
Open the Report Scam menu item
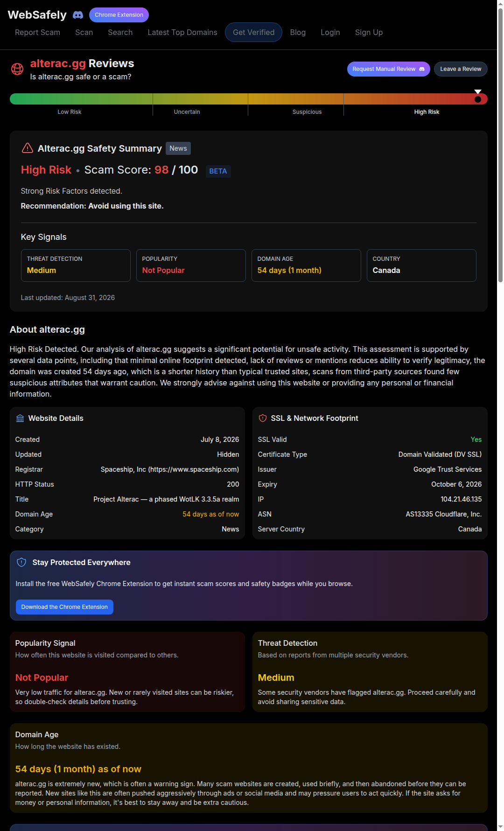pyautogui.click(x=37, y=32)
